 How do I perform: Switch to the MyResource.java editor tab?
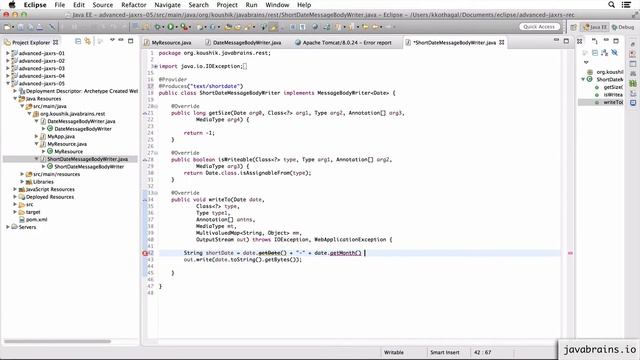click(167, 42)
